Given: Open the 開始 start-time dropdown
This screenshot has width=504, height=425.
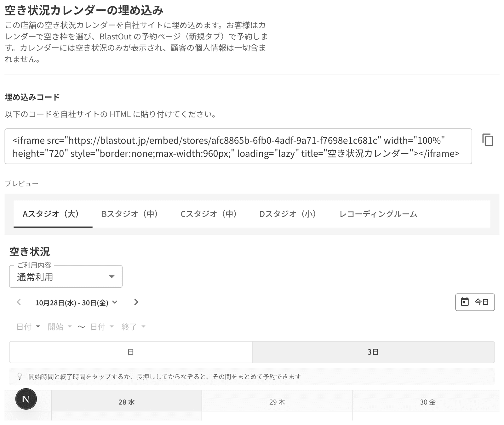Looking at the screenshot, I should pos(60,327).
